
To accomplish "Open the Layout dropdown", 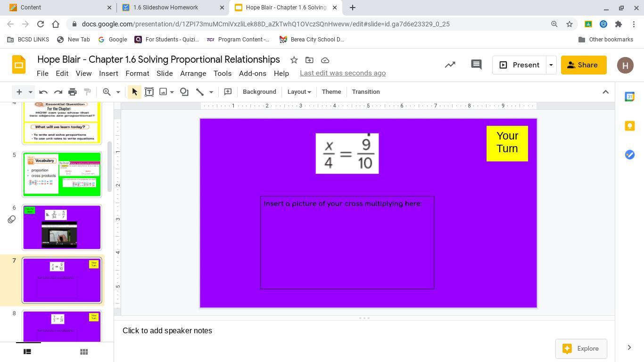I will (299, 92).
